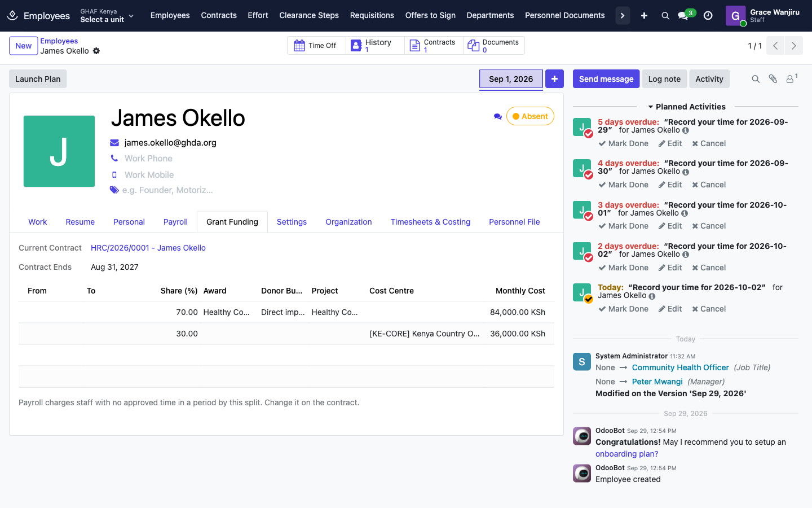
Task: Open Peter Mwangi manager link
Action: coord(657,382)
